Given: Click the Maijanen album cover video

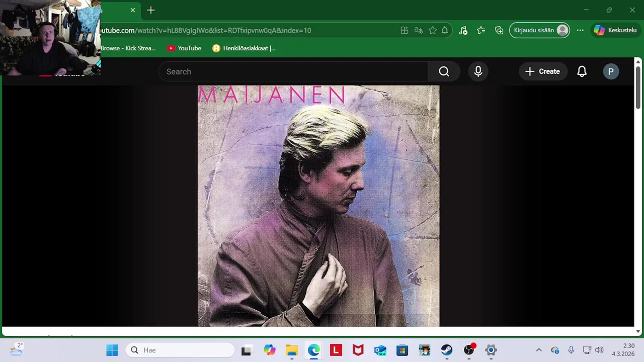Looking at the screenshot, I should [318, 206].
